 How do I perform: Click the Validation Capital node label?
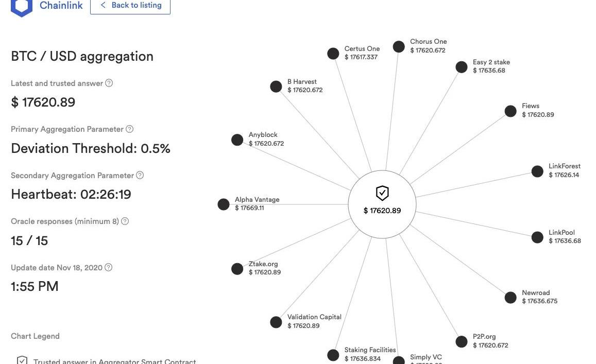click(314, 317)
